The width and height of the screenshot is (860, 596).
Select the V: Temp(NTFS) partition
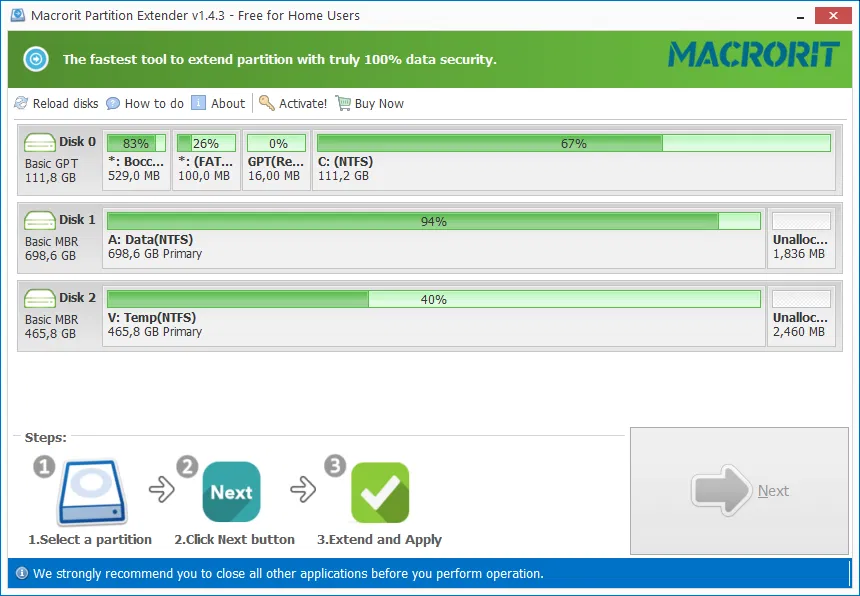[434, 316]
